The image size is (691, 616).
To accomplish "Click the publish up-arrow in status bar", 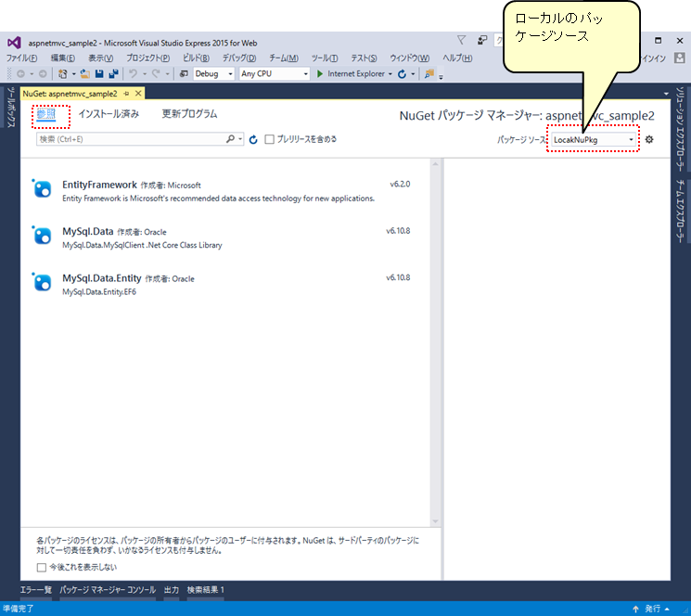I will click(635, 609).
